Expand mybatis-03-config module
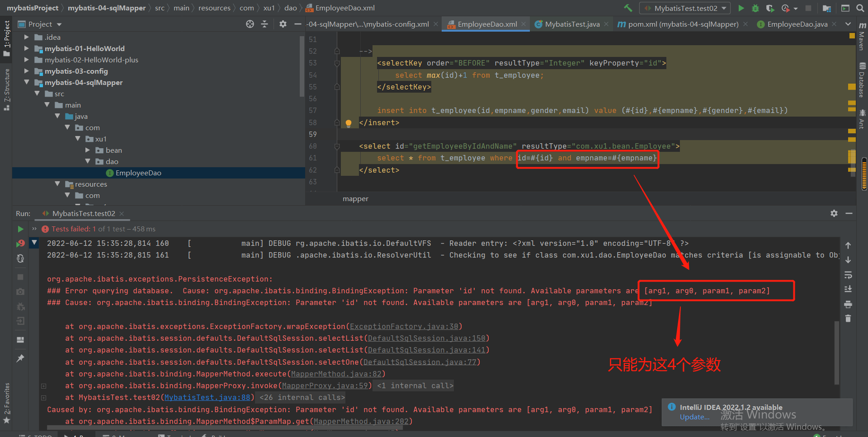 coord(26,71)
